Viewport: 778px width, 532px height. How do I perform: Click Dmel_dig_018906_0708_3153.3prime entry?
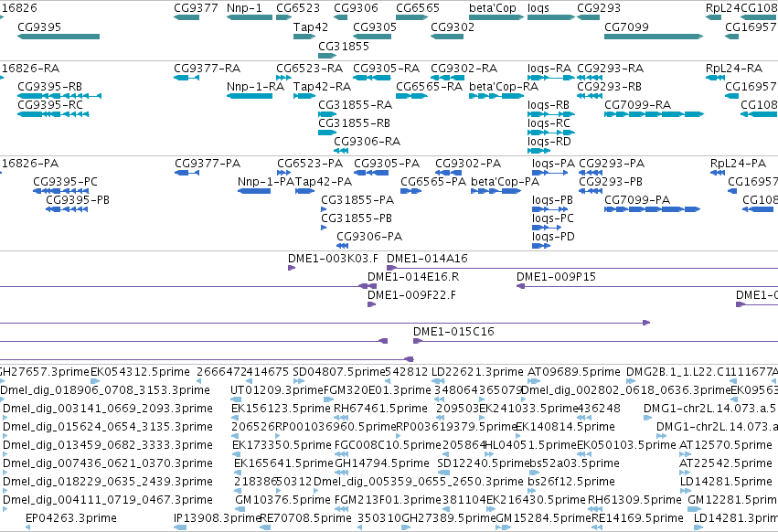(105, 390)
